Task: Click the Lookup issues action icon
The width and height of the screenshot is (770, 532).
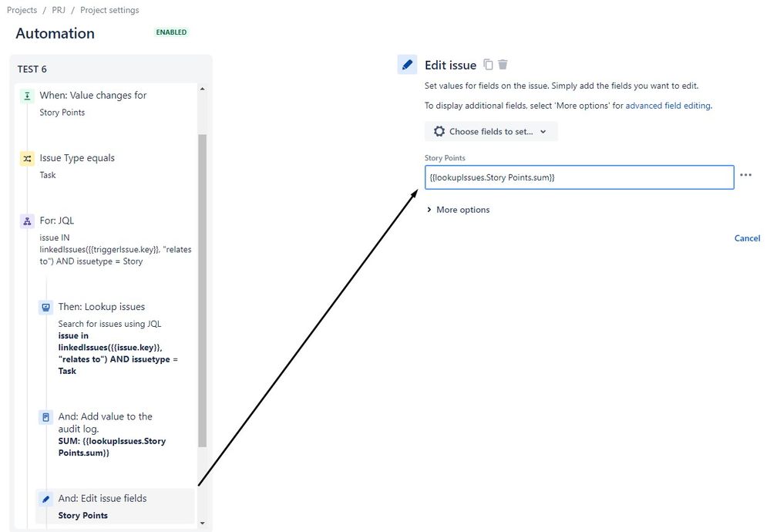Action: [46, 306]
